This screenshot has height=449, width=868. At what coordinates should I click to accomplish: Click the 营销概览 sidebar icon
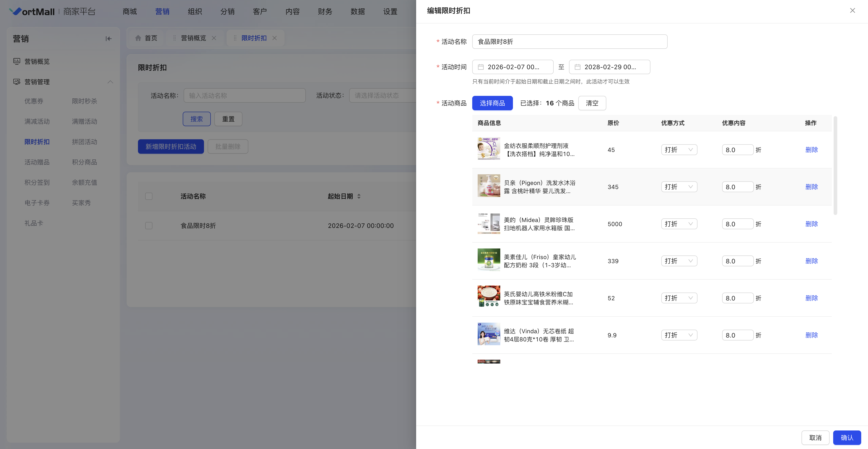pos(17,61)
